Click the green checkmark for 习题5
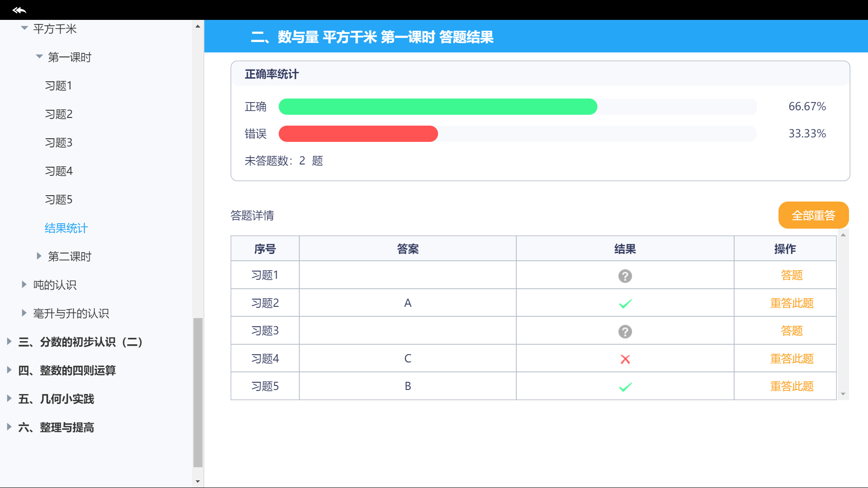The image size is (868, 488). click(625, 387)
